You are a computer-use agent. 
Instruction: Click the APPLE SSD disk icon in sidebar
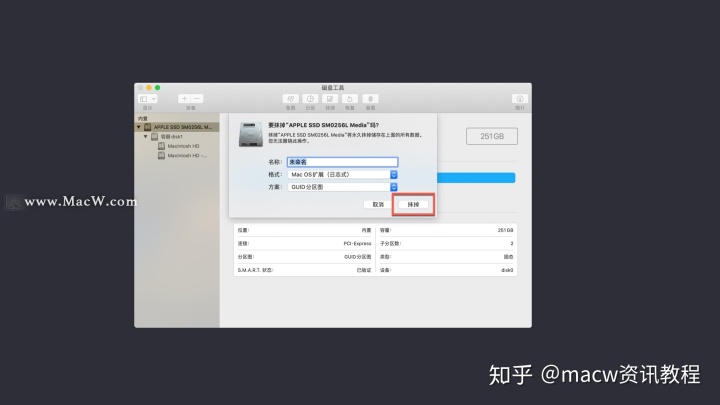147,127
